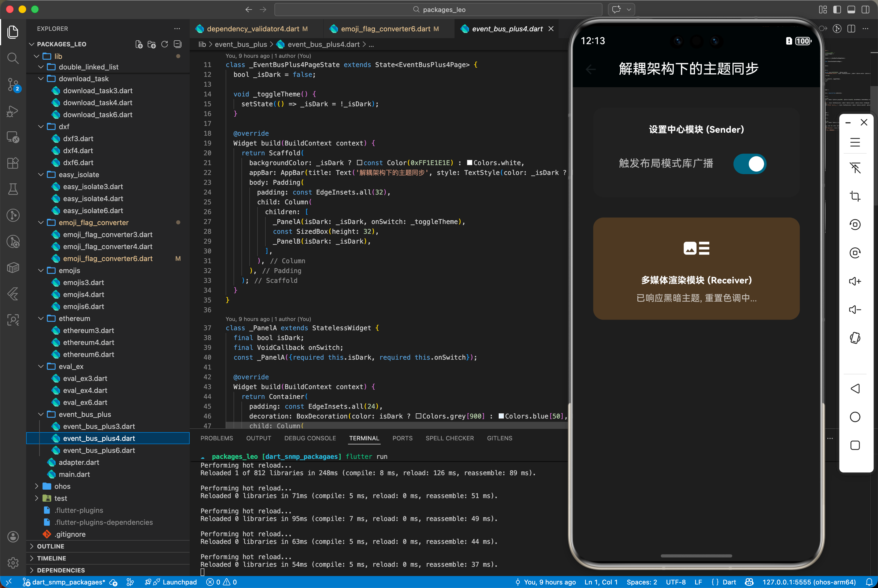Expand the OUTLINE section
The height and width of the screenshot is (588, 878).
51,546
